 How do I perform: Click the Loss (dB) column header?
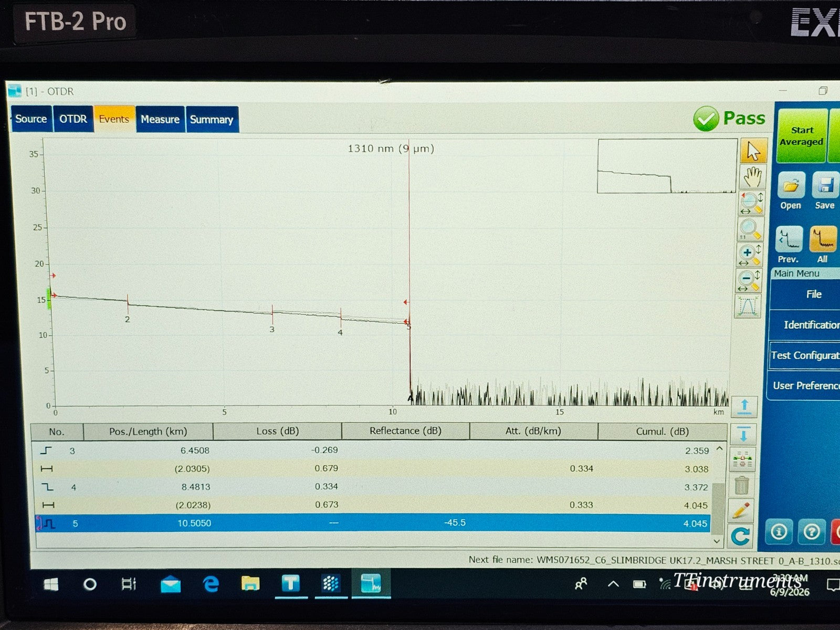(277, 431)
